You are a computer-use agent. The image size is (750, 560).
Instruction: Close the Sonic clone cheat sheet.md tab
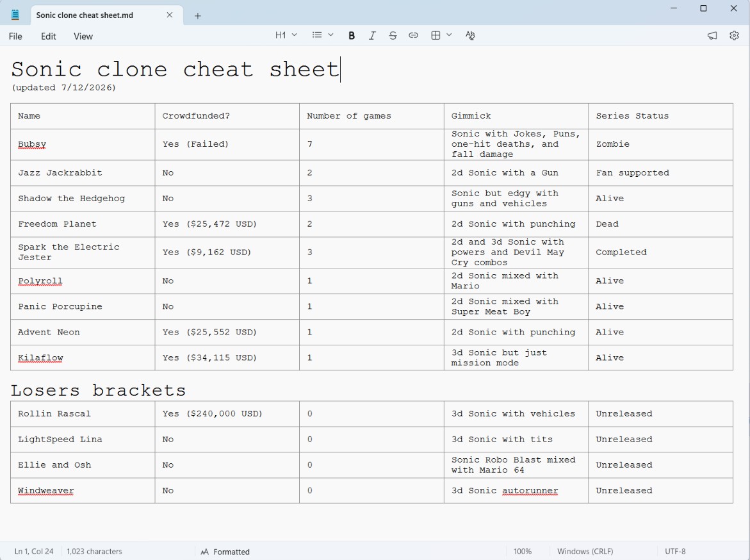[x=169, y=15]
